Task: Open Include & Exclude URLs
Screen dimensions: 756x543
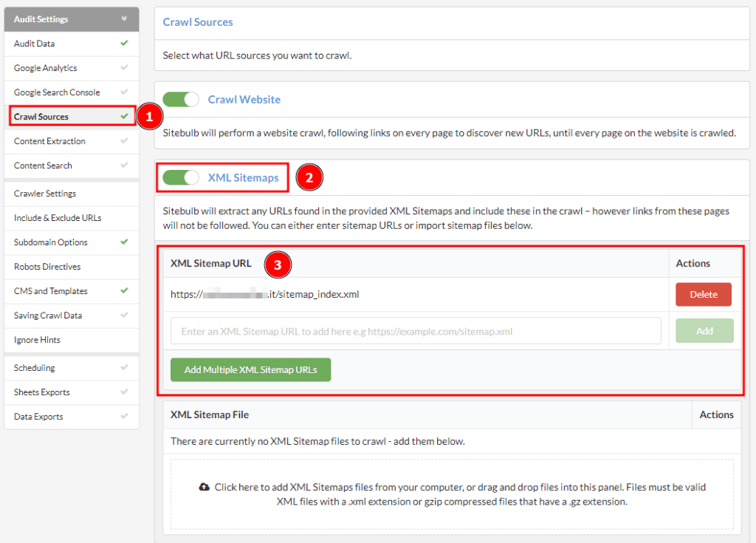Action: [72, 218]
